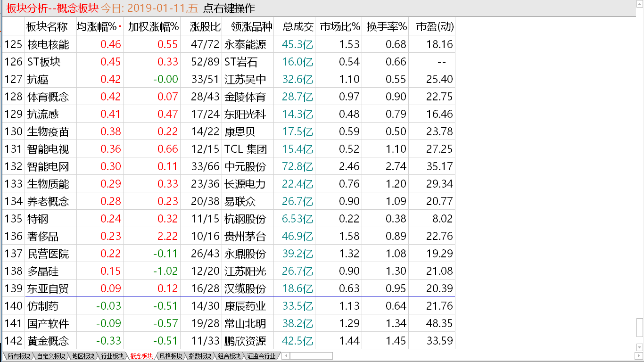
Task: Open the 行业板块 tab
Action: tap(112, 356)
